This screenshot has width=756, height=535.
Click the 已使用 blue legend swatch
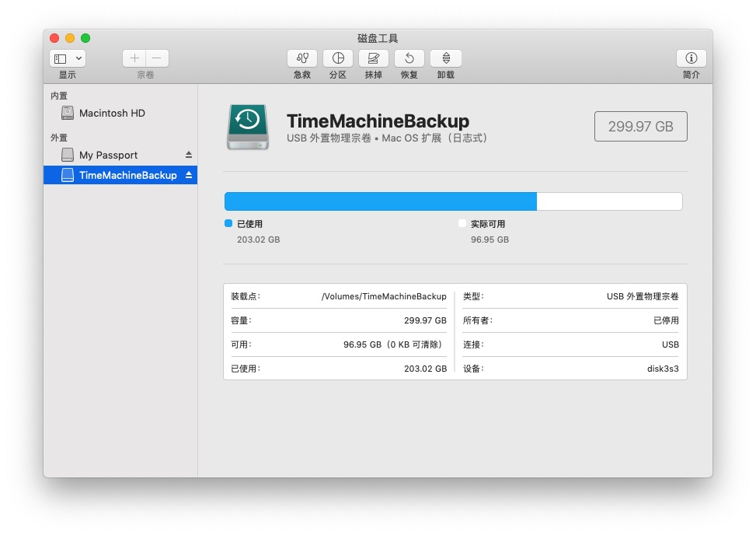pos(228,223)
